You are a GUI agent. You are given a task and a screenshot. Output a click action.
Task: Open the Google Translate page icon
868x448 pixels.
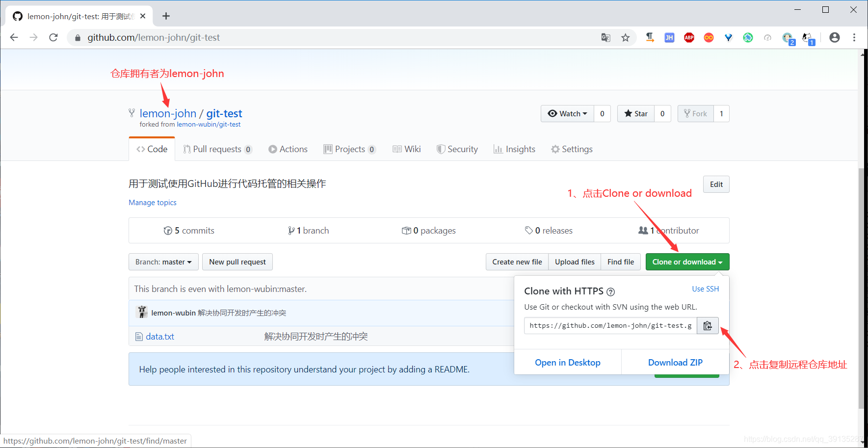[606, 38]
